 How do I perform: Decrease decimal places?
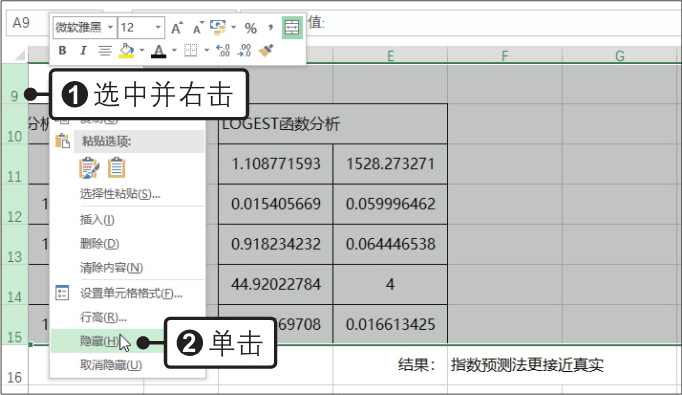244,50
